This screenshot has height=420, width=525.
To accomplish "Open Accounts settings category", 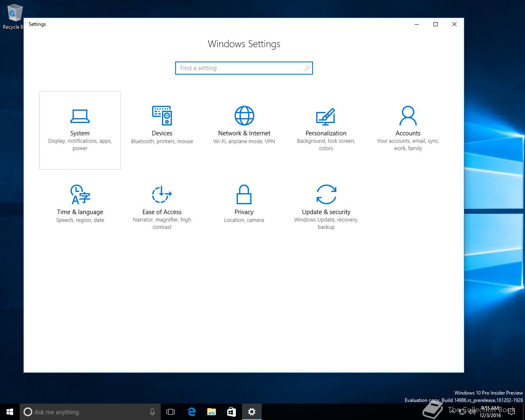I will point(408,130).
